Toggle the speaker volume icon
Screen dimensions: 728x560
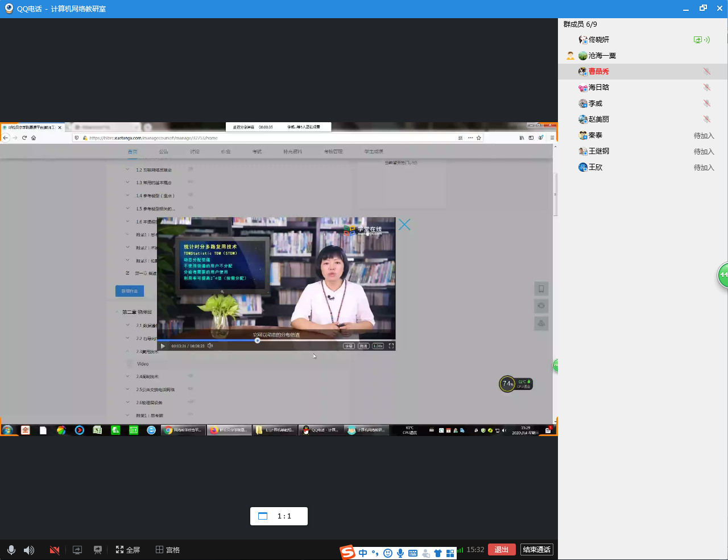pos(28,550)
